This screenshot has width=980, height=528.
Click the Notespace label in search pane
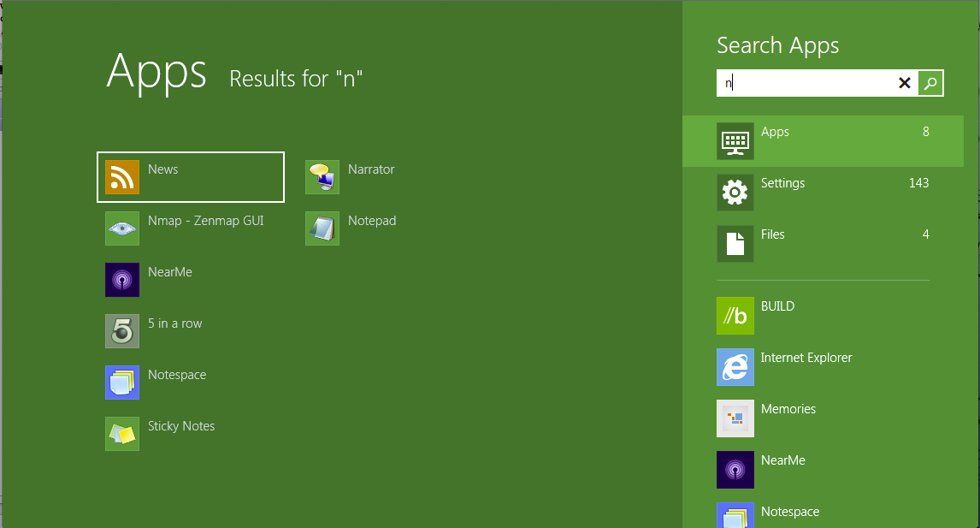tap(790, 512)
